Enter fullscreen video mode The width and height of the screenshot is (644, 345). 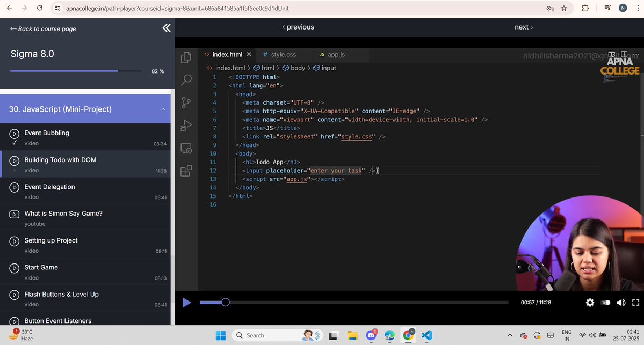635,302
